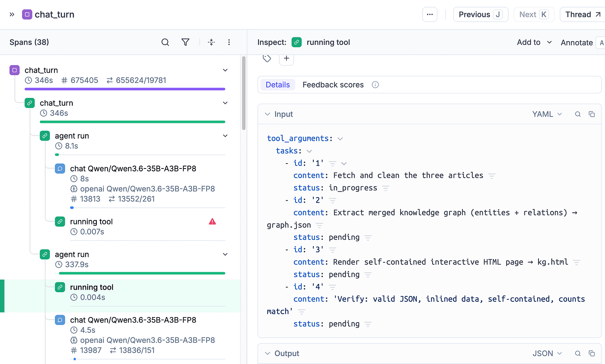
Task: Add a tag with plus button
Action: (x=286, y=59)
